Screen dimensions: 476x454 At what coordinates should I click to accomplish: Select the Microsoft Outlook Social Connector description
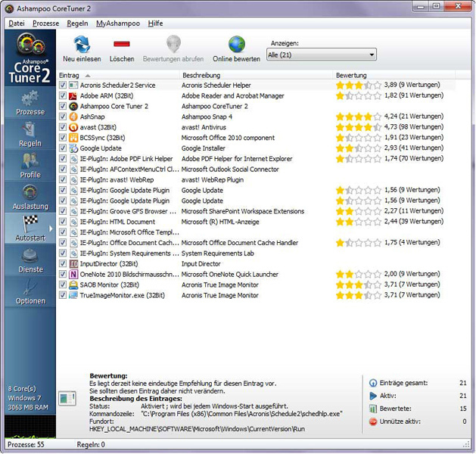(230, 169)
